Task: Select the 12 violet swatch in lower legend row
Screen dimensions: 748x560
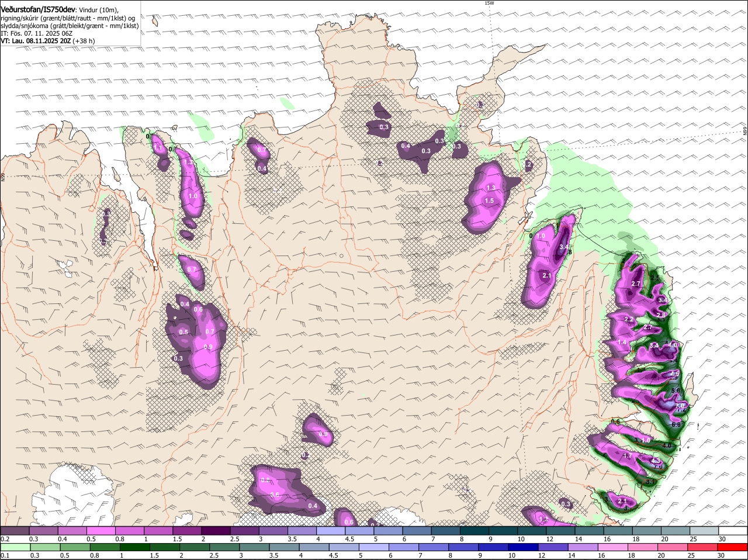Action: coord(553,547)
